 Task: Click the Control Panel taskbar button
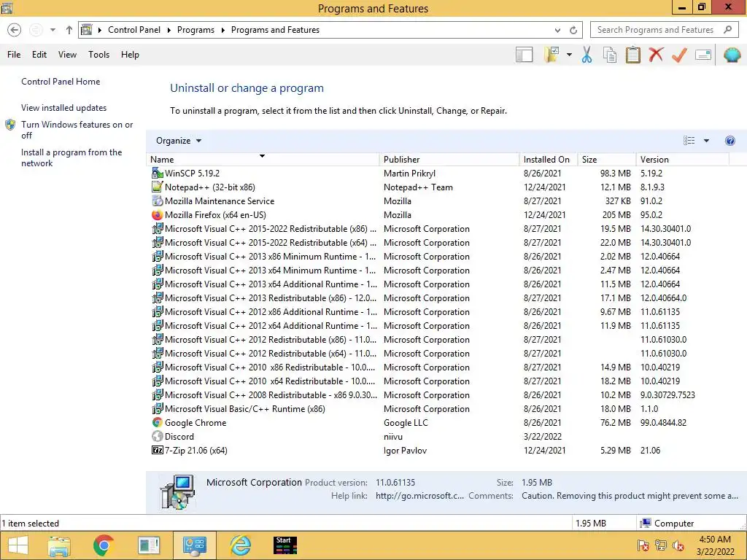pyautogui.click(x=194, y=545)
